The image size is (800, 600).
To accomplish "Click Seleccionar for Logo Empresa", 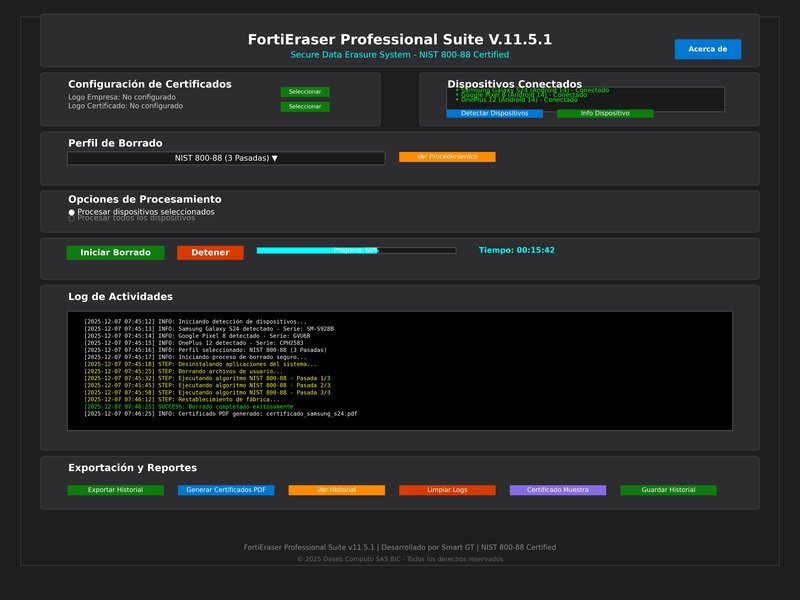I will pos(304,92).
